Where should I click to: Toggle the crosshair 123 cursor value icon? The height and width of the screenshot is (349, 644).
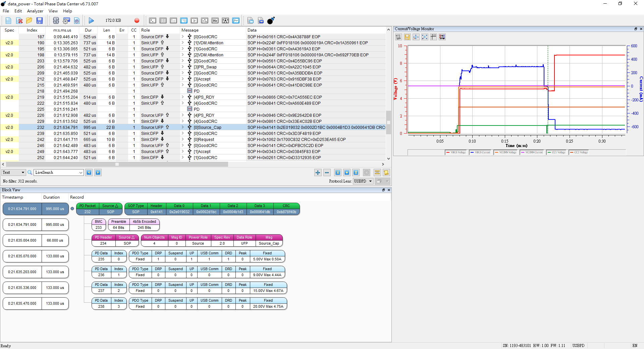click(x=433, y=37)
